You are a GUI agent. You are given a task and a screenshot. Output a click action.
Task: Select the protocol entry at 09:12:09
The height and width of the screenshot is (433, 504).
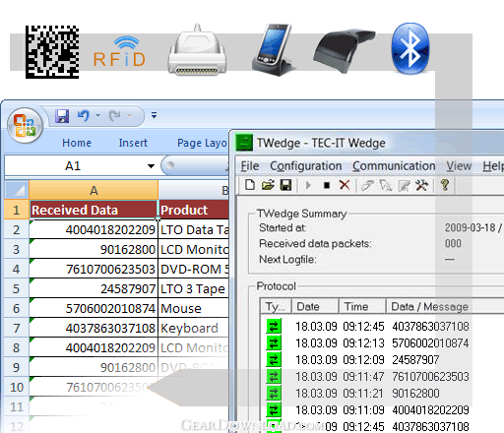tap(383, 360)
